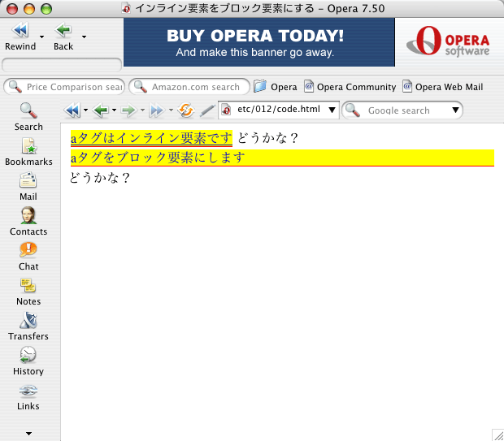
Task: Focus the Price Comparison search field
Action: tap(64, 87)
